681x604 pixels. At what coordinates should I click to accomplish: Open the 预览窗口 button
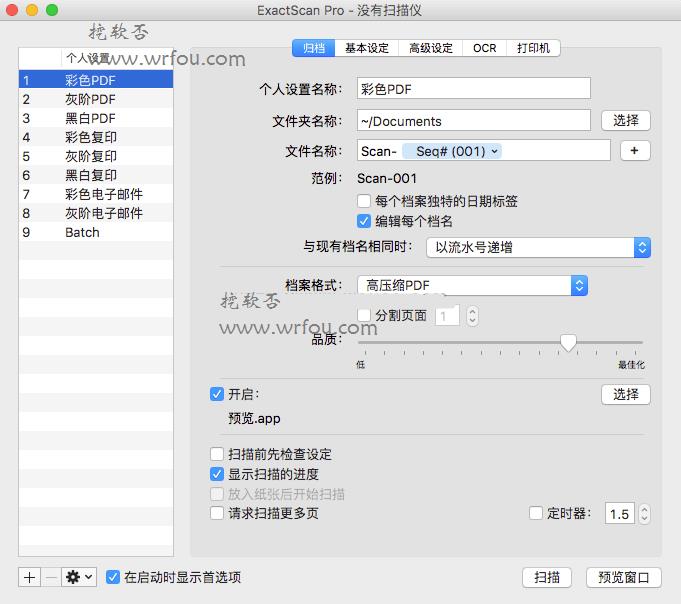(x=624, y=577)
